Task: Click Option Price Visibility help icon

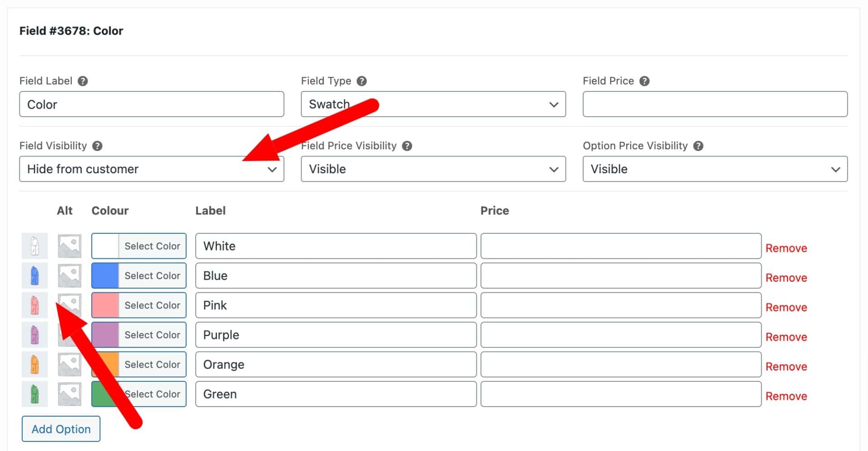Action: point(698,146)
